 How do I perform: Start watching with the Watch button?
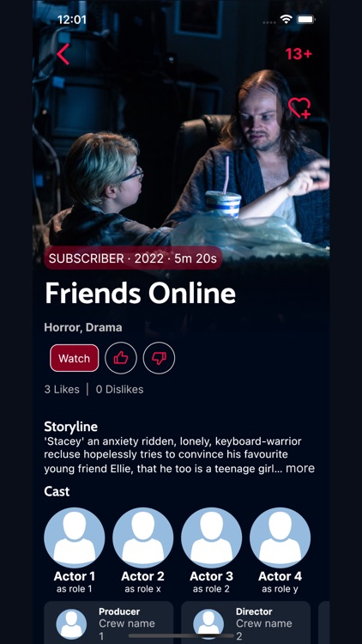point(75,358)
